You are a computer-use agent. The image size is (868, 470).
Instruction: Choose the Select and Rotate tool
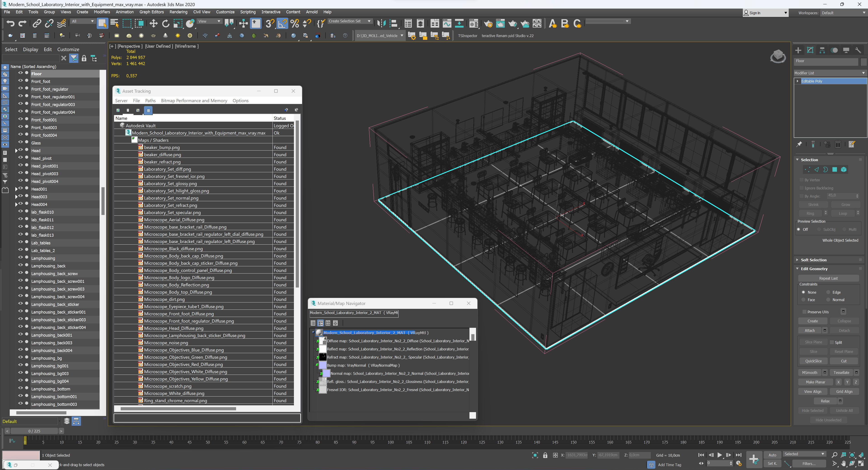(165, 23)
